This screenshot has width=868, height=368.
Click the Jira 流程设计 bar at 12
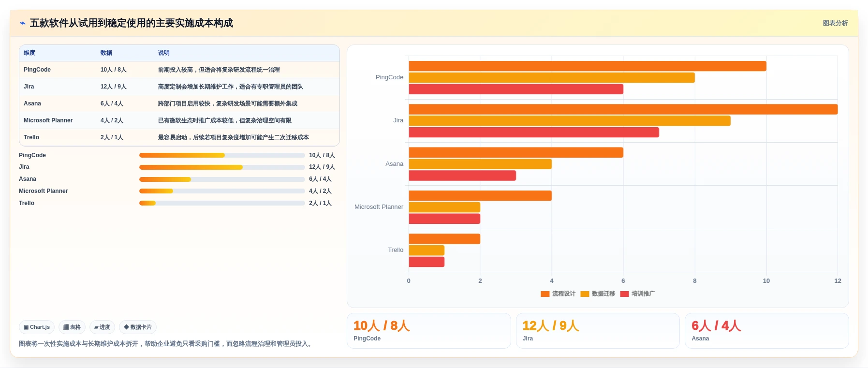click(x=623, y=109)
